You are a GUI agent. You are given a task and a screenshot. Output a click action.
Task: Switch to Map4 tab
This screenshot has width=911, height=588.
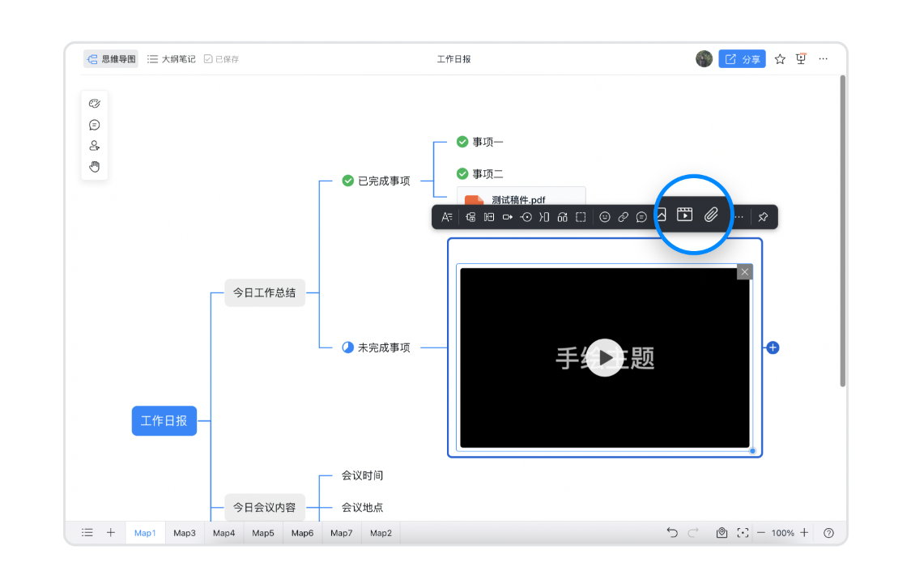point(223,533)
